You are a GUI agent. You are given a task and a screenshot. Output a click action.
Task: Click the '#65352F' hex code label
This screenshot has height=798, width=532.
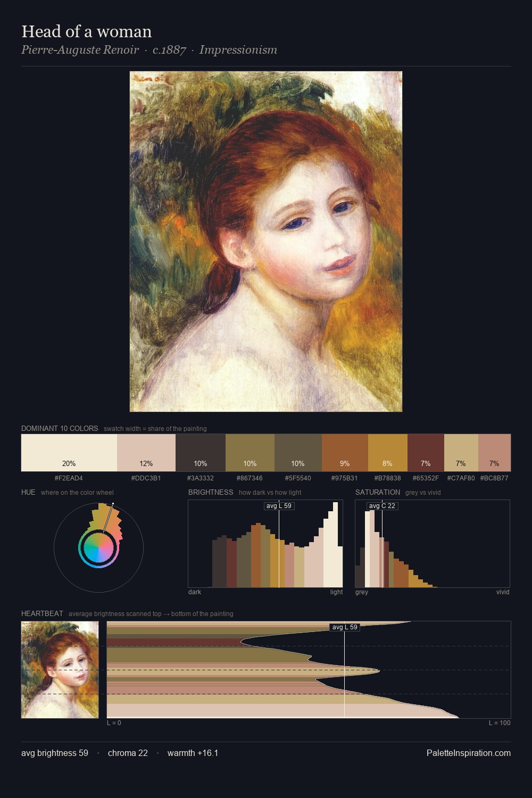[426, 478]
